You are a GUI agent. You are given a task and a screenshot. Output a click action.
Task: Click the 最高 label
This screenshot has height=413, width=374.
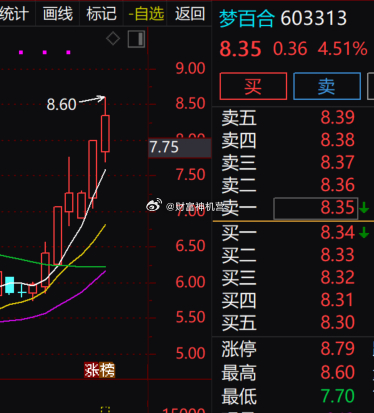[239, 373]
